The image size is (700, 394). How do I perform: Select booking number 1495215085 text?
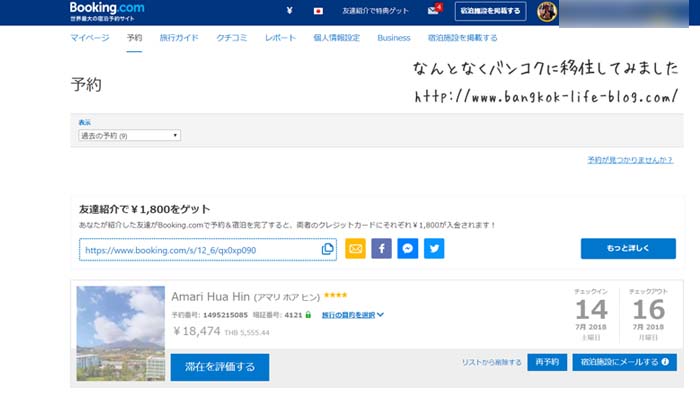click(x=225, y=315)
